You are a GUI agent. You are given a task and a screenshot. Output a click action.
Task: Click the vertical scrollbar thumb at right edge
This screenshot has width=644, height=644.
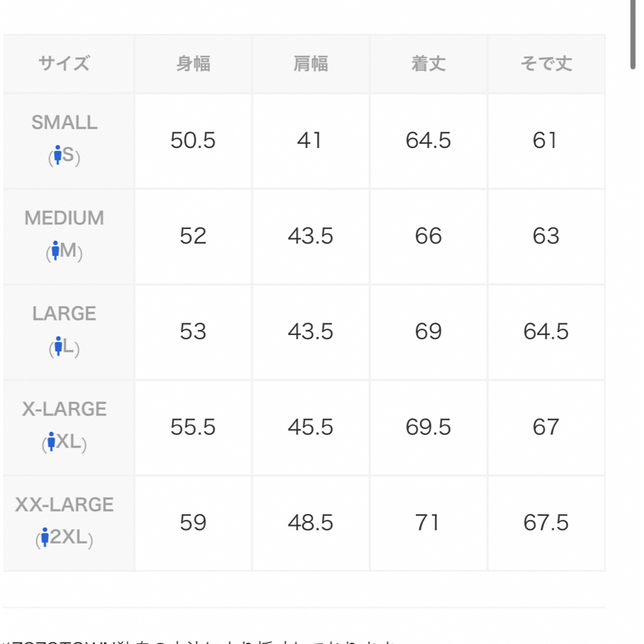click(633, 35)
